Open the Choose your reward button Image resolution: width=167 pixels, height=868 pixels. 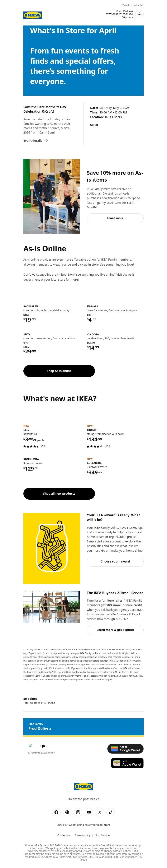115,562
